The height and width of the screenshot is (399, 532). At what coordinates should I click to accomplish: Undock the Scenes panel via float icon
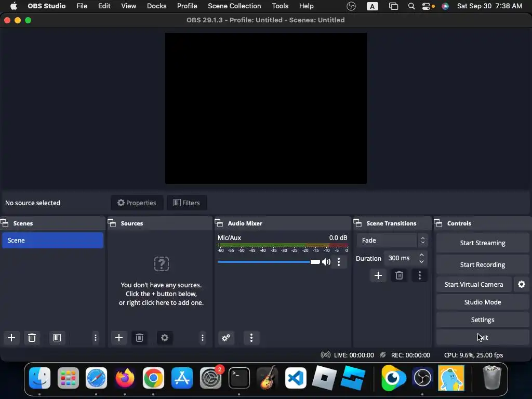pyautogui.click(x=4, y=223)
